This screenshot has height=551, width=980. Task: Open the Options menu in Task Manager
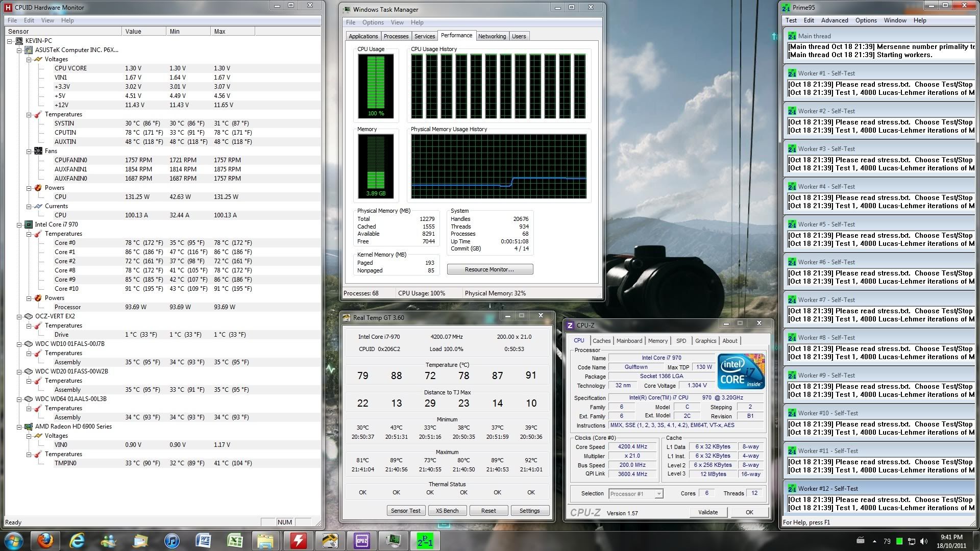point(373,22)
